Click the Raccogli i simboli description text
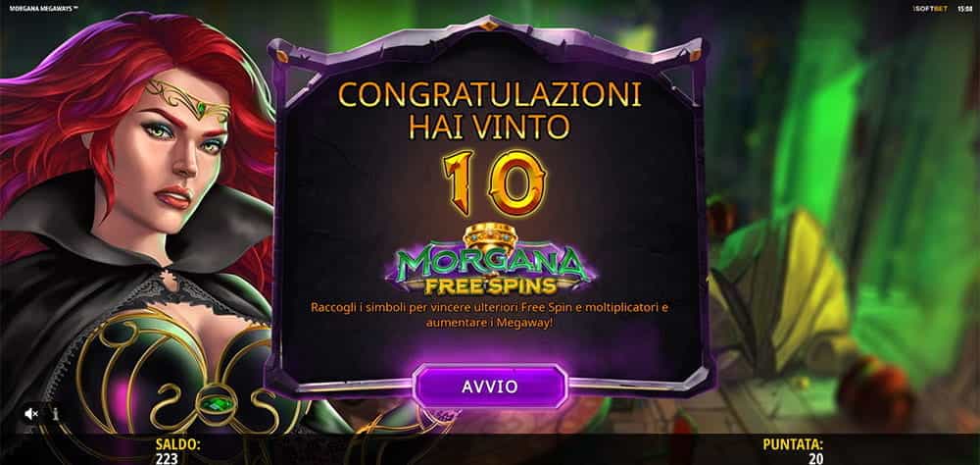This screenshot has width=980, height=465. tap(490, 316)
